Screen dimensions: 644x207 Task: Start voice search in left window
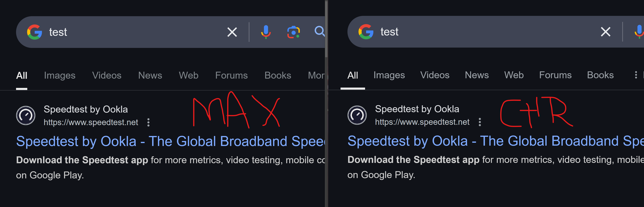point(266,32)
